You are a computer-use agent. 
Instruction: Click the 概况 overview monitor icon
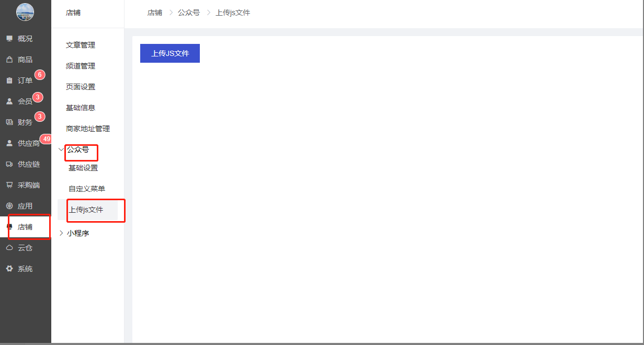point(9,39)
